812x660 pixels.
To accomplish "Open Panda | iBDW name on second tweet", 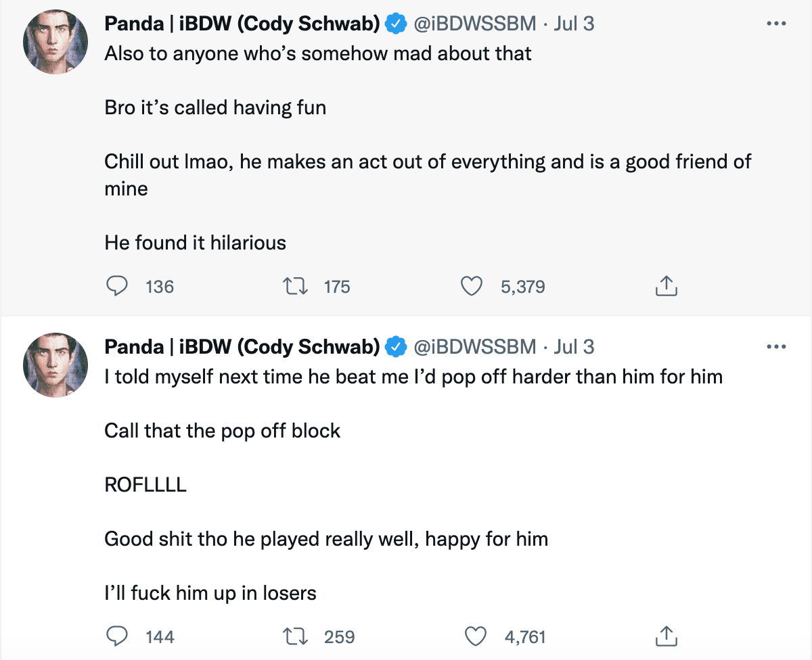I will [x=242, y=347].
